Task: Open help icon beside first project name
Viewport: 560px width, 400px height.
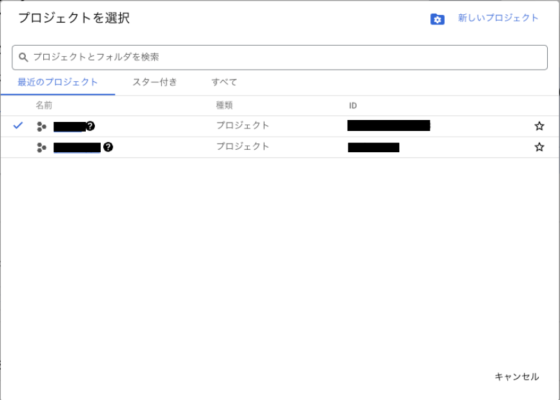Action: [91, 126]
